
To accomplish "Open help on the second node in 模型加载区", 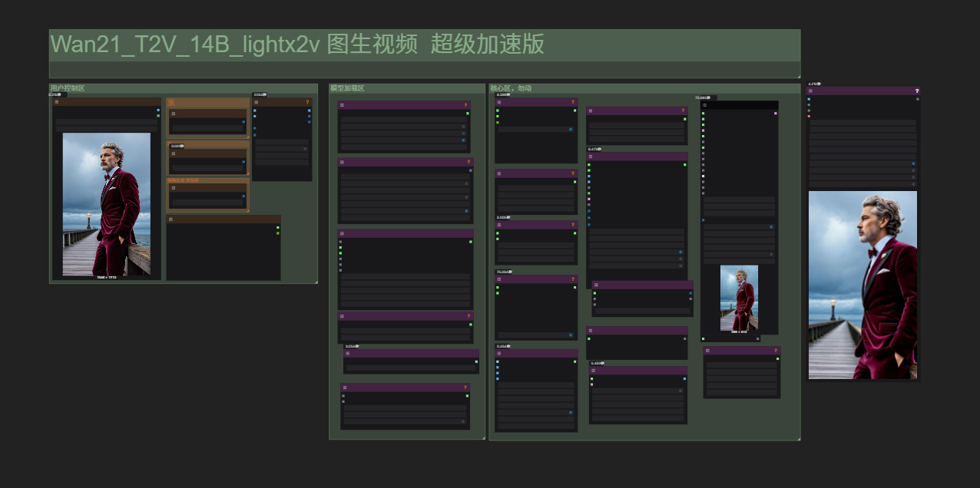I will (468, 163).
